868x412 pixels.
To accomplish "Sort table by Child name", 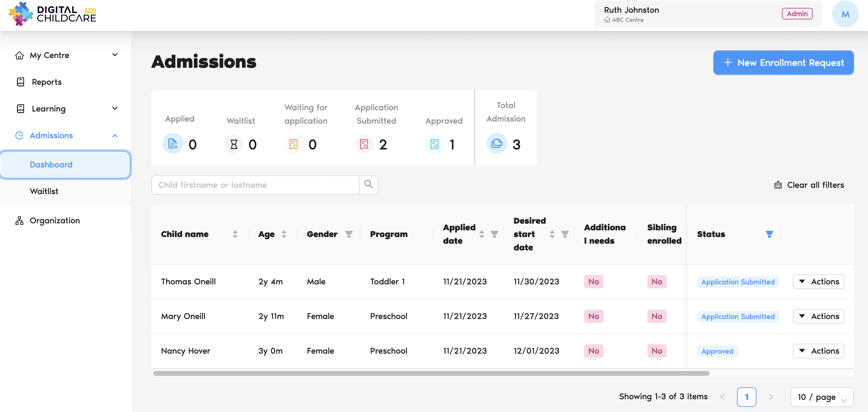I will tap(235, 234).
